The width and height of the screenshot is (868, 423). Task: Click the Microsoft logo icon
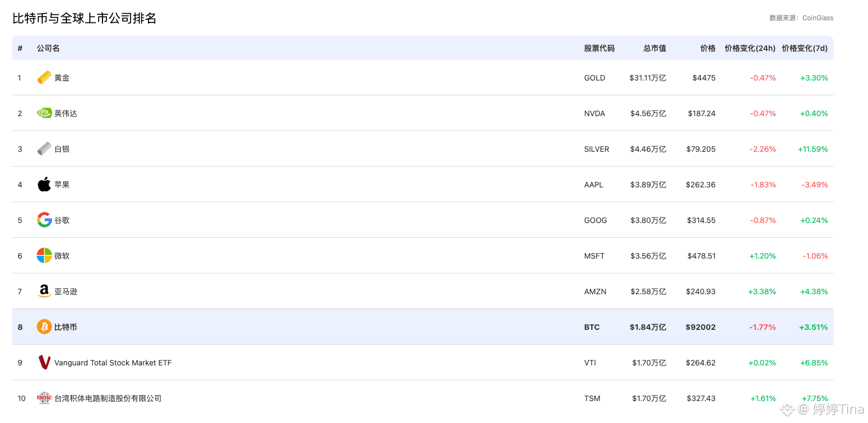click(44, 256)
